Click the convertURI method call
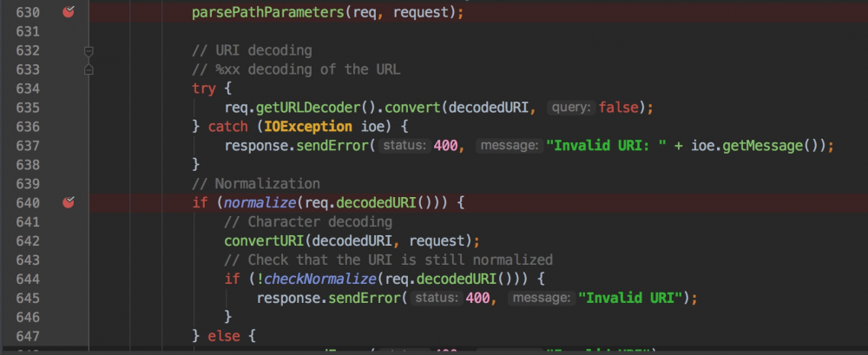The width and height of the screenshot is (868, 355). [264, 241]
